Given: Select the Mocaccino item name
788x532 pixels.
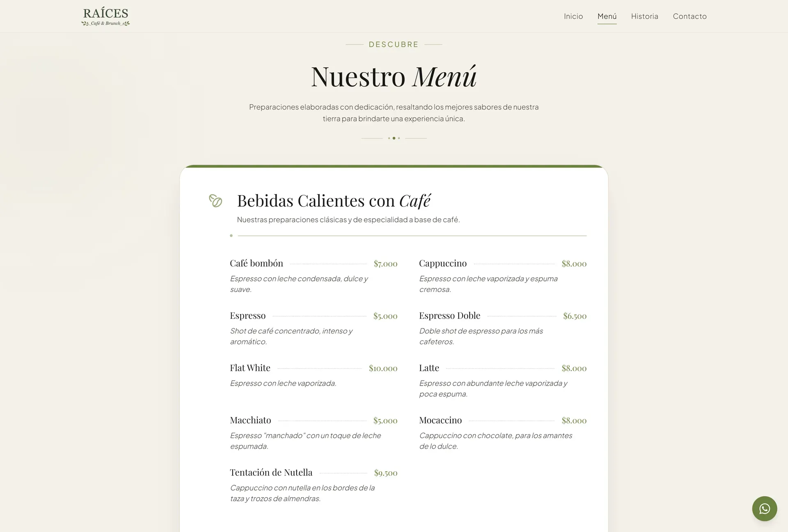Looking at the screenshot, I should 440,420.
